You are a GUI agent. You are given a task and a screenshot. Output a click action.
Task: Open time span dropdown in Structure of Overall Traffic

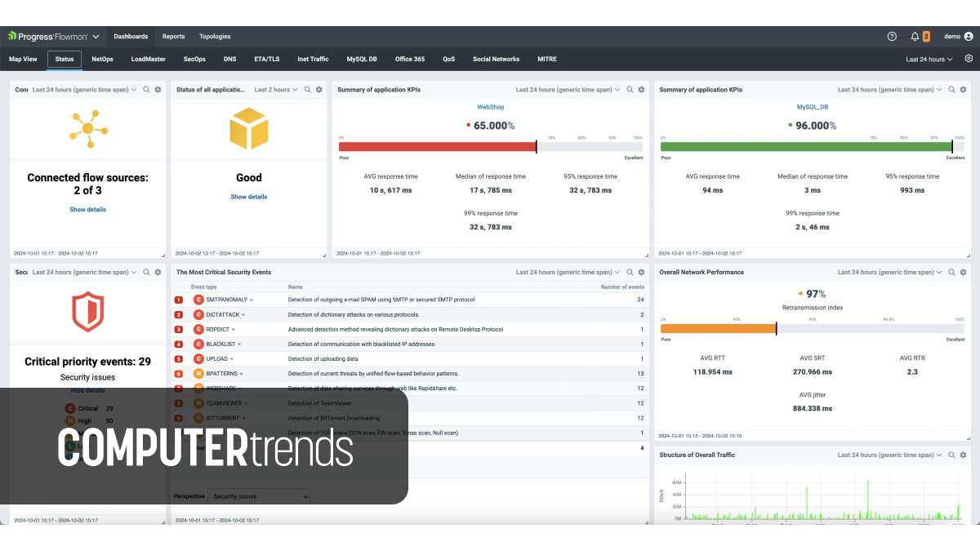tap(890, 455)
